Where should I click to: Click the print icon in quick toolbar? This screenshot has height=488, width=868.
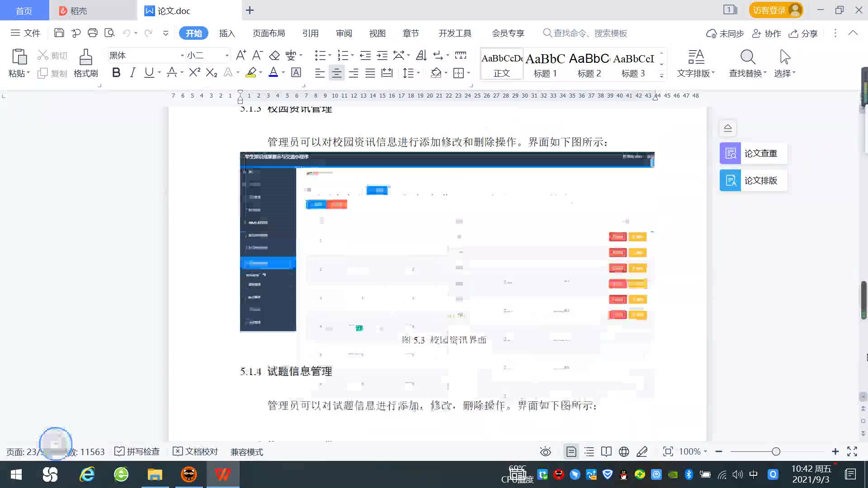(x=93, y=33)
